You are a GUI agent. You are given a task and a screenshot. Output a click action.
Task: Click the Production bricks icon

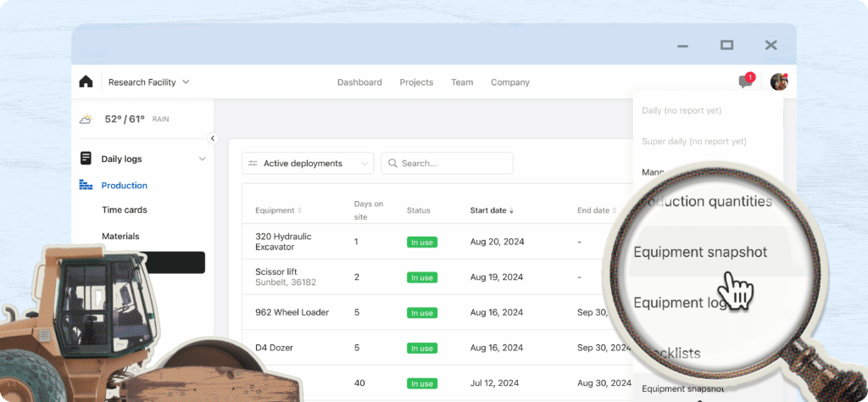pyautogui.click(x=86, y=185)
